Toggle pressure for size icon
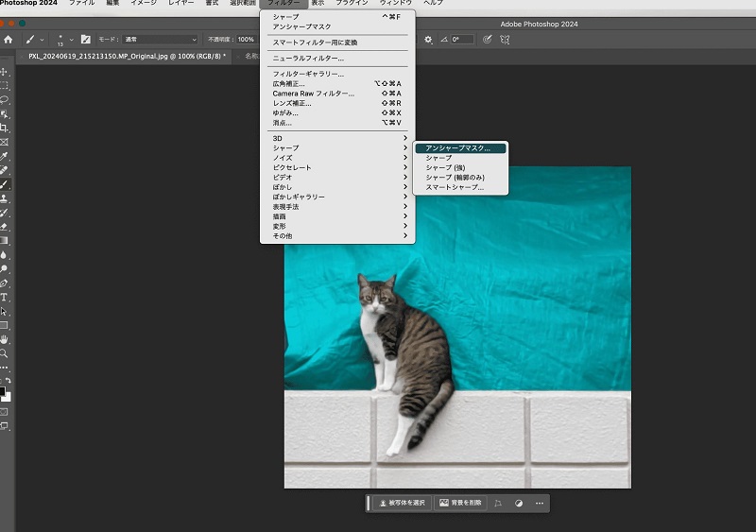The width and height of the screenshot is (756, 532). pyautogui.click(x=487, y=40)
